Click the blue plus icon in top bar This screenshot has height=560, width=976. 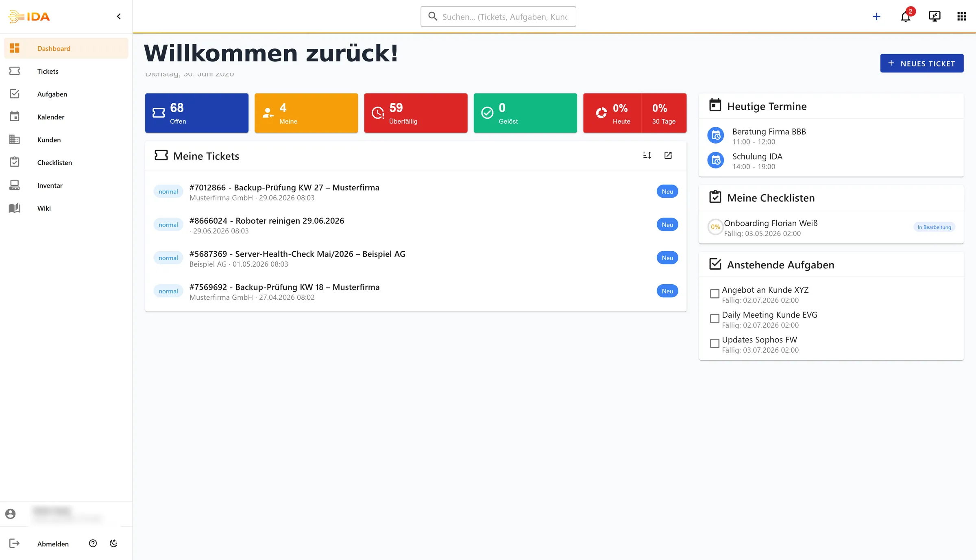877,16
